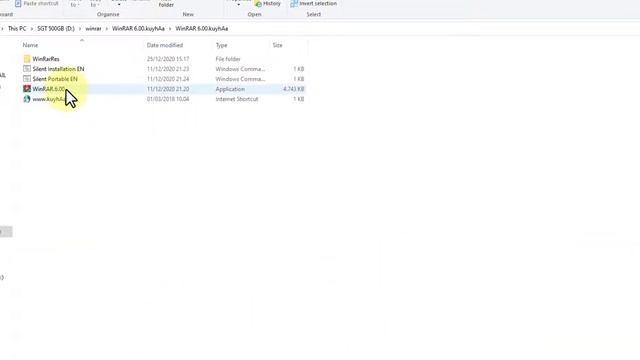Click the Paste shortcut icon in the ribbon

tap(18, 3)
